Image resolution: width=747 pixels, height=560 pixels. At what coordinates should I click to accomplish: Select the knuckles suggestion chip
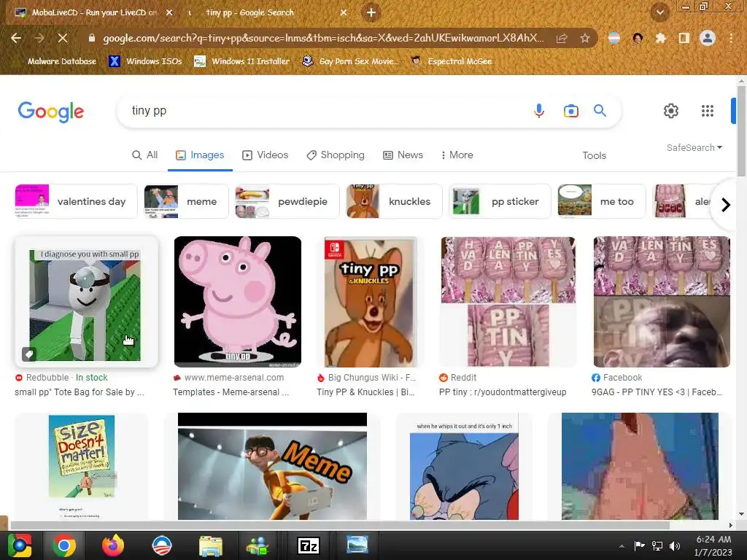coord(394,201)
